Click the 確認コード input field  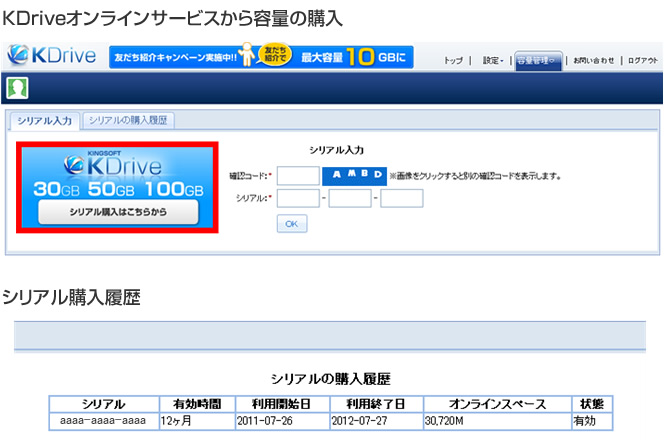pyautogui.click(x=298, y=175)
